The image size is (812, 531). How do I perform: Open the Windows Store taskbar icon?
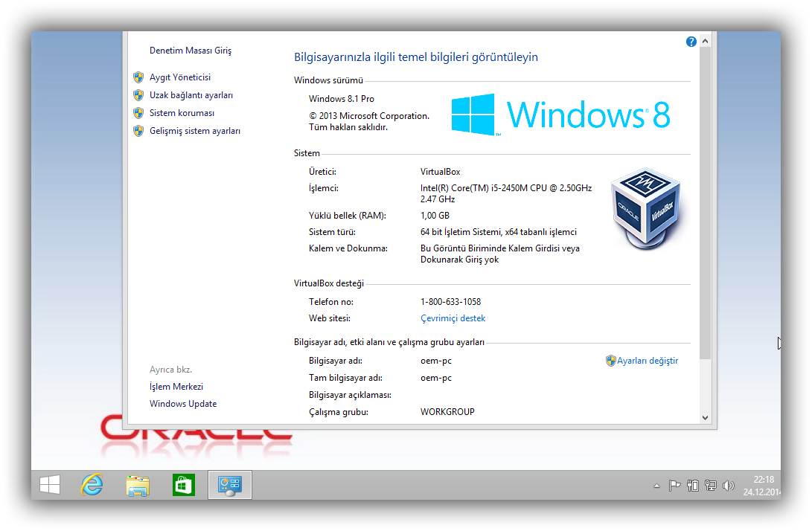(184, 485)
